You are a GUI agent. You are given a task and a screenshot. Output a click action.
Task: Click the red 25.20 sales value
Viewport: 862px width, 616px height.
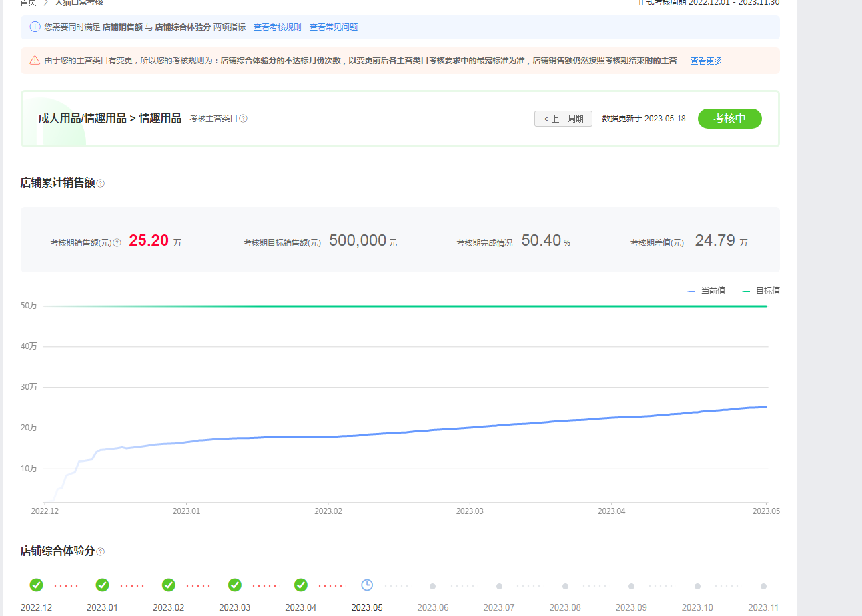149,241
